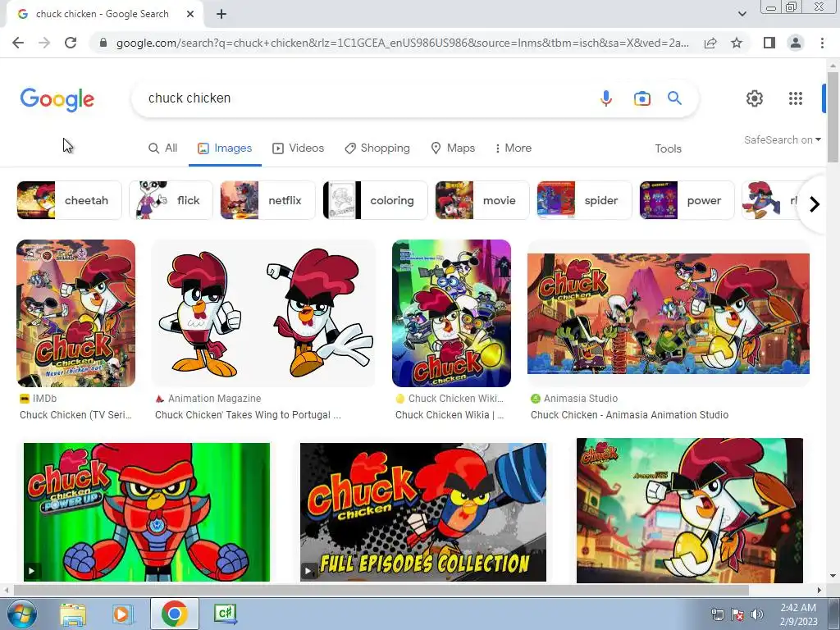Open search by image camera icon

[x=641, y=98]
